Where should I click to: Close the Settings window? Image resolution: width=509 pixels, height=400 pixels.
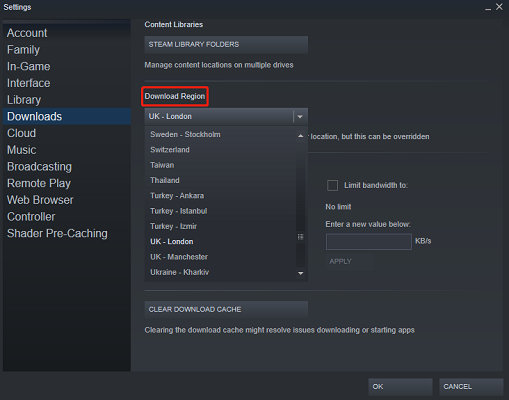tap(499, 7)
